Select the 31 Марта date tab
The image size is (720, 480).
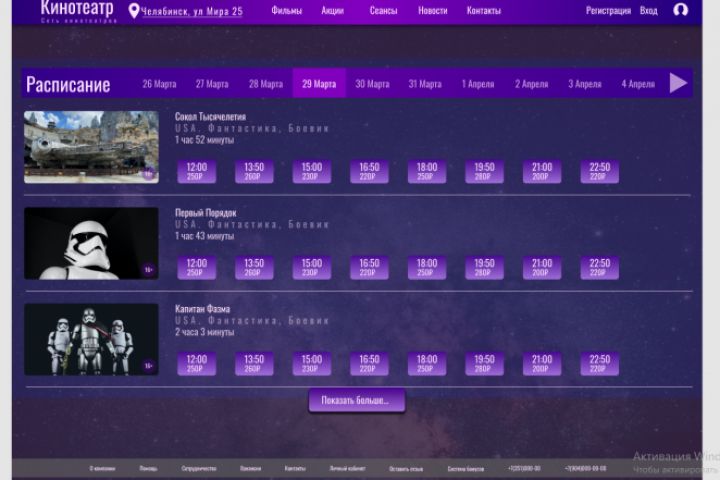(425, 84)
